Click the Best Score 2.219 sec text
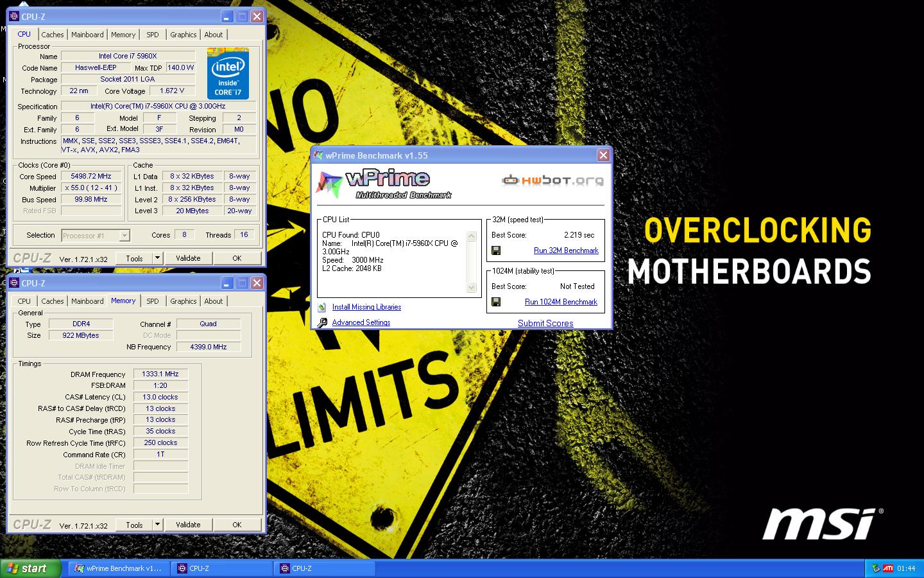Viewport: 924px width, 578px height. pyautogui.click(x=579, y=235)
